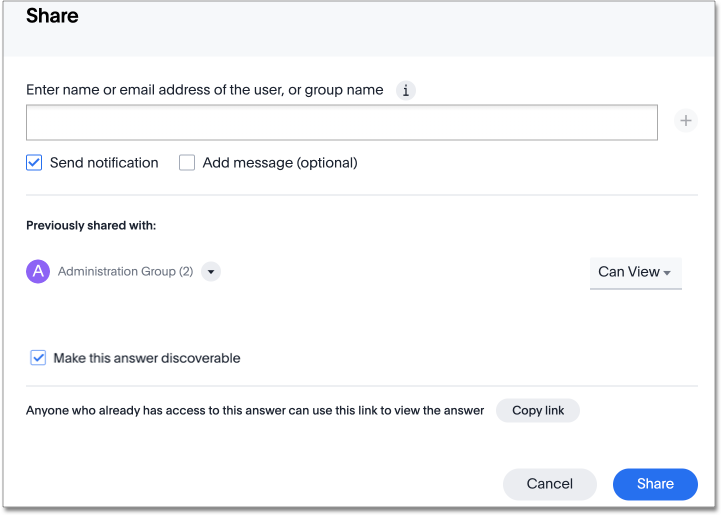Select the Administration Group (2) name
Image resolution: width=722 pixels, height=516 pixels.
click(x=125, y=272)
